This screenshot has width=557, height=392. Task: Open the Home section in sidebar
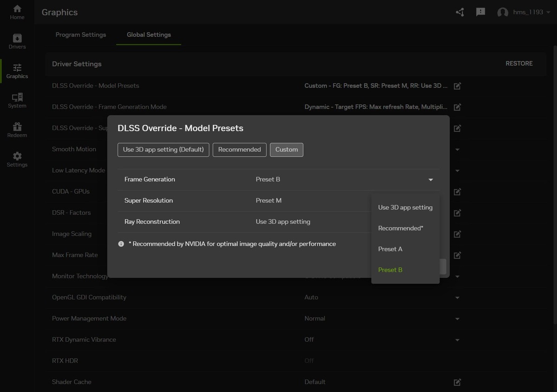pyautogui.click(x=17, y=12)
